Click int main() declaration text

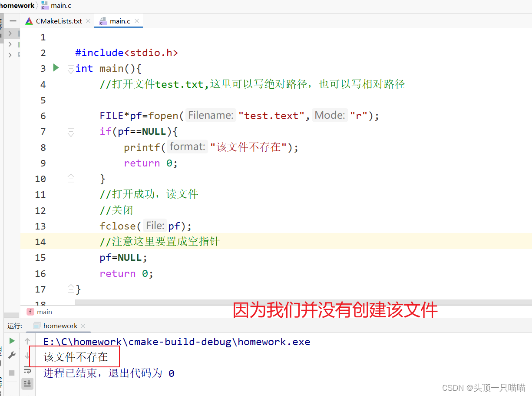[x=108, y=69]
